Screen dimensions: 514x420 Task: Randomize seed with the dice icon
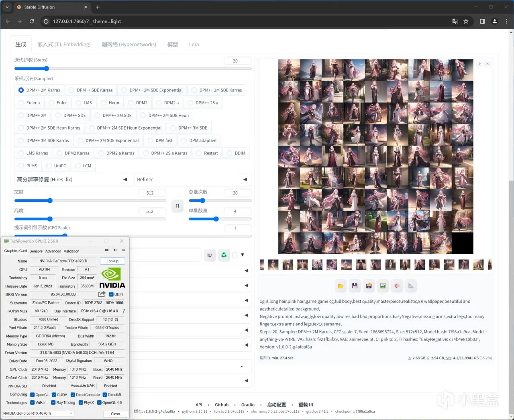click(x=210, y=255)
